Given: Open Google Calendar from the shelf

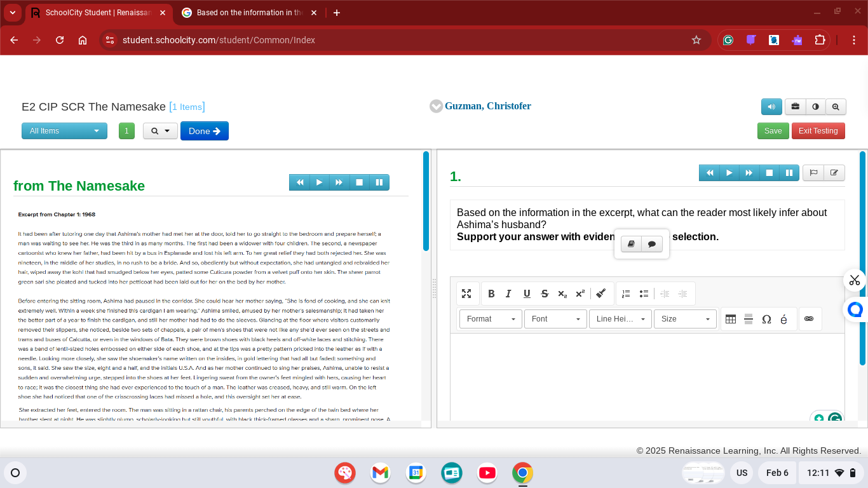Looking at the screenshot, I should tap(416, 473).
